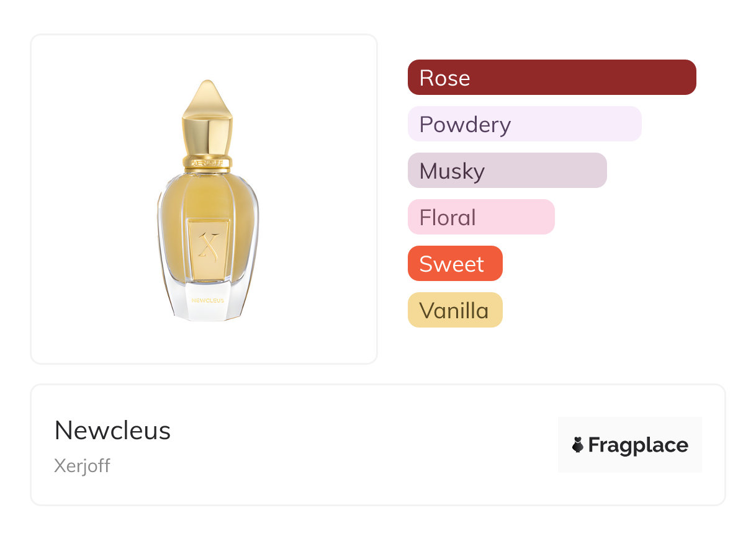Open the perfume bottle product image

(208, 205)
